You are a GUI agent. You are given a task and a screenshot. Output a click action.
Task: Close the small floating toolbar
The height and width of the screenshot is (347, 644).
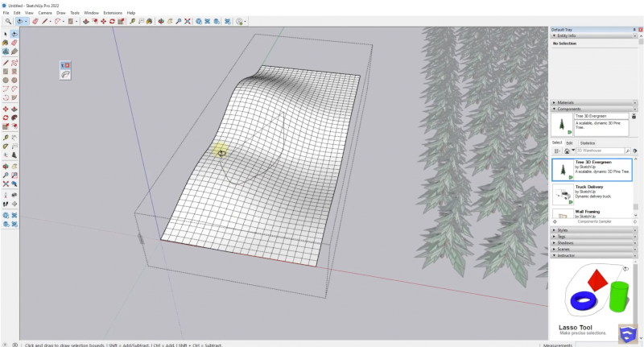68,64
